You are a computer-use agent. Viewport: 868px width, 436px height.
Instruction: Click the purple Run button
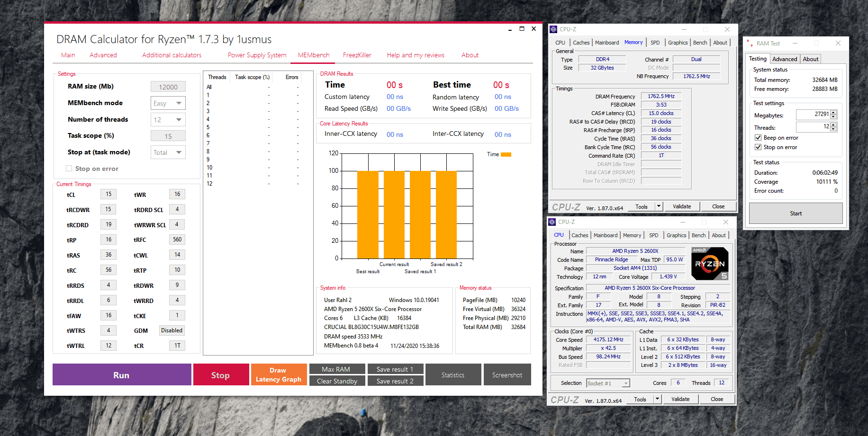[x=122, y=375]
